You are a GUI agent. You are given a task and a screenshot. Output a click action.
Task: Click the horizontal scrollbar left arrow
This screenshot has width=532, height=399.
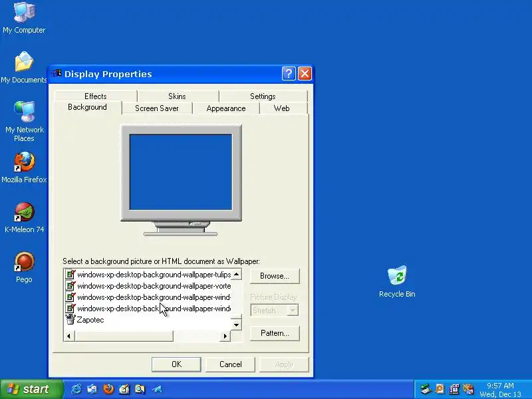coord(69,336)
